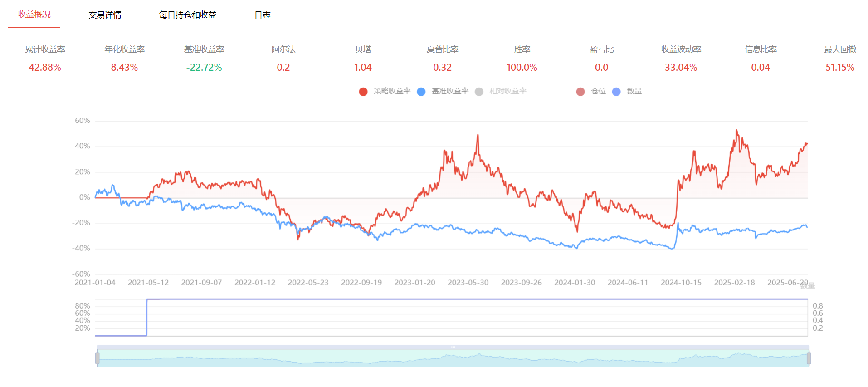Open the 日志 tab

262,15
